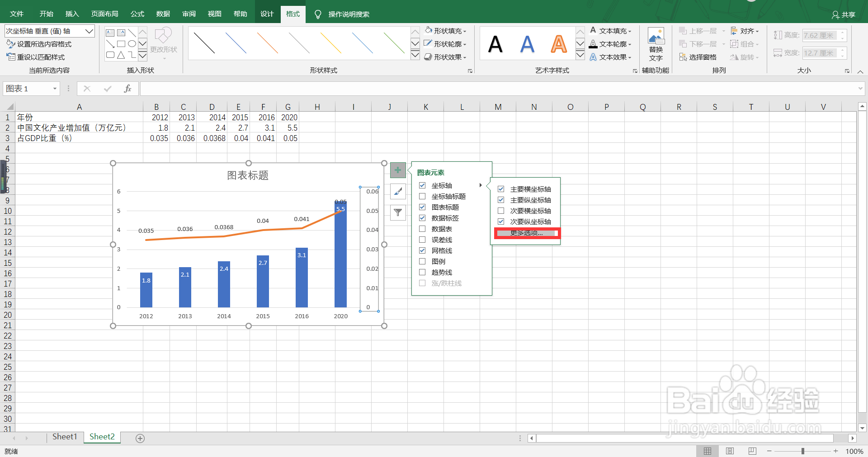
Task: Enable 次要横坐标轴 secondary horizontal axis
Action: [501, 211]
